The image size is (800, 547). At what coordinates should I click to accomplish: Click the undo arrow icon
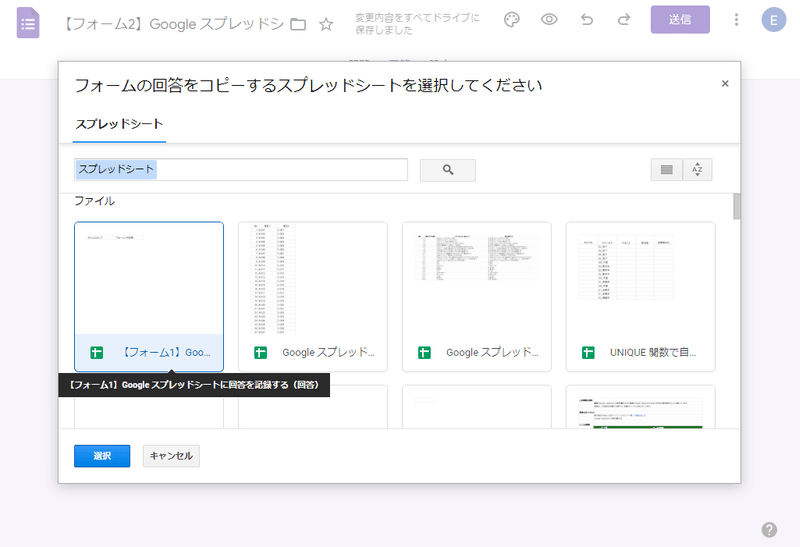pyautogui.click(x=587, y=20)
